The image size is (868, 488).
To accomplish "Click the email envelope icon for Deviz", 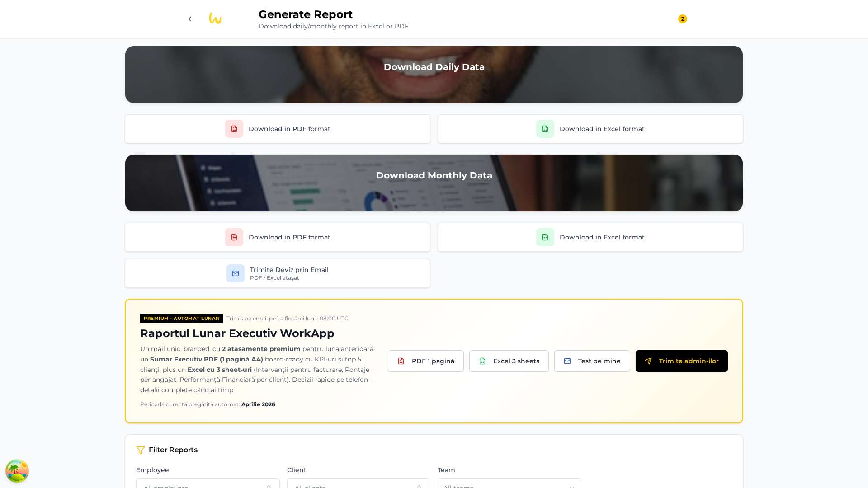I will (236, 273).
